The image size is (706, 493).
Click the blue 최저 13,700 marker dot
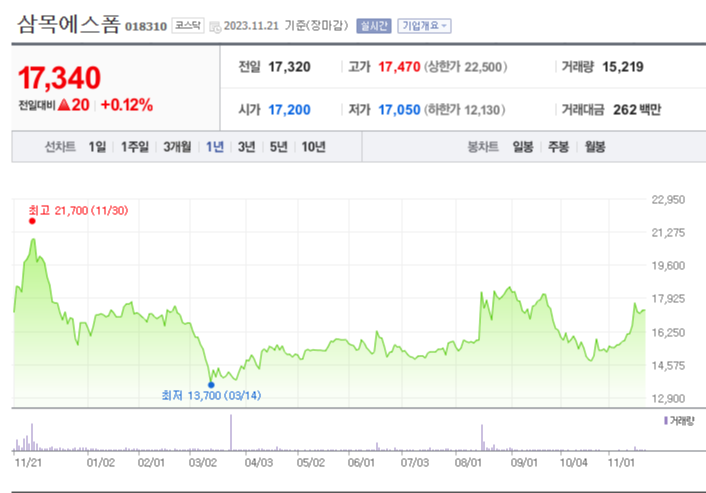(x=211, y=385)
